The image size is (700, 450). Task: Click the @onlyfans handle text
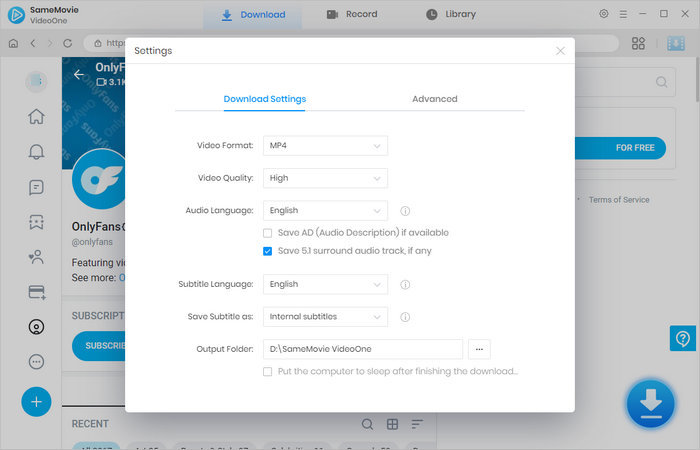(92, 242)
